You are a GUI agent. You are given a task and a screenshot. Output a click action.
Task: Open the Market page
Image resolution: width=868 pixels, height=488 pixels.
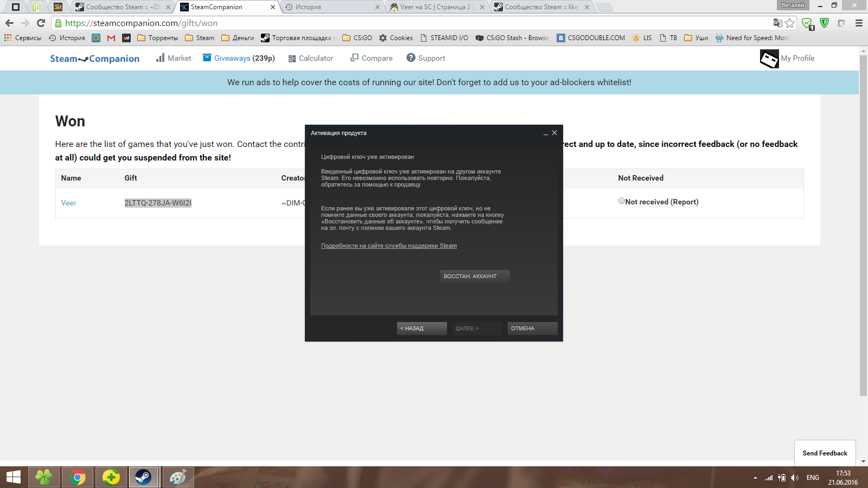coord(174,58)
